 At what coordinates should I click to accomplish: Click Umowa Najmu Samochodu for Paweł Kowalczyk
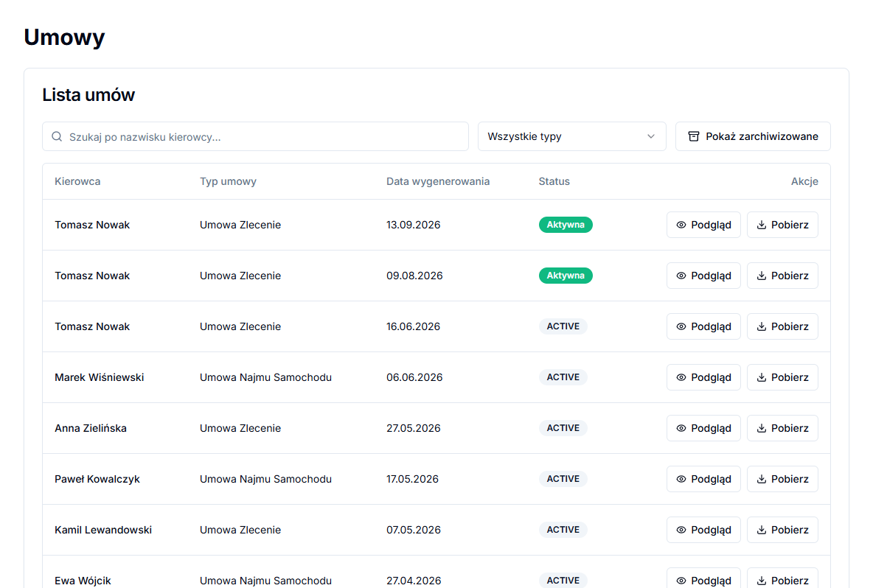[x=265, y=479]
